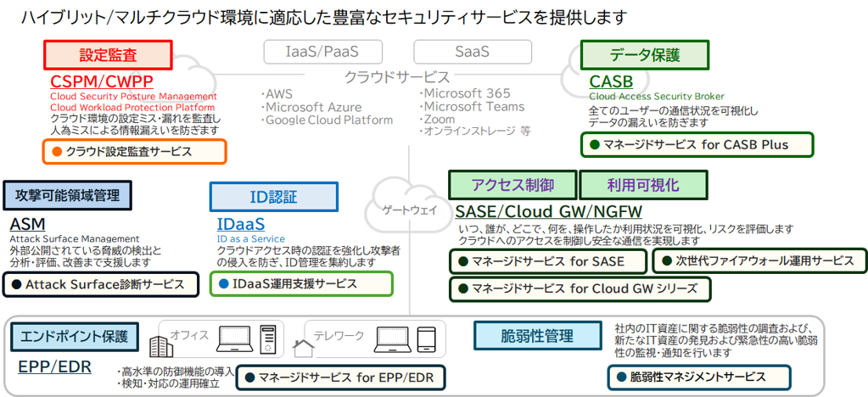This screenshot has width=868, height=397.
Task: Follow the underlined CSPM/CWPP heading
Action: tap(102, 81)
